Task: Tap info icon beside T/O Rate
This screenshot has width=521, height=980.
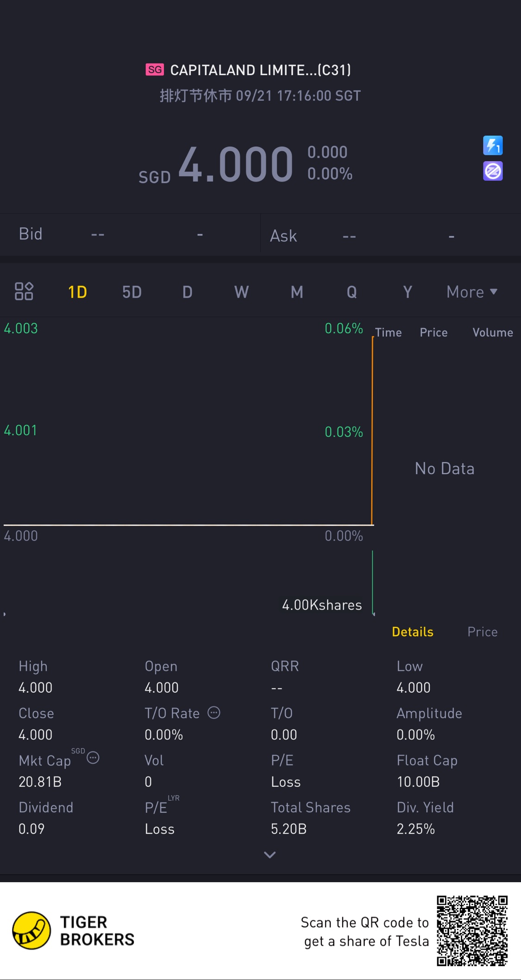Action: pyautogui.click(x=214, y=713)
